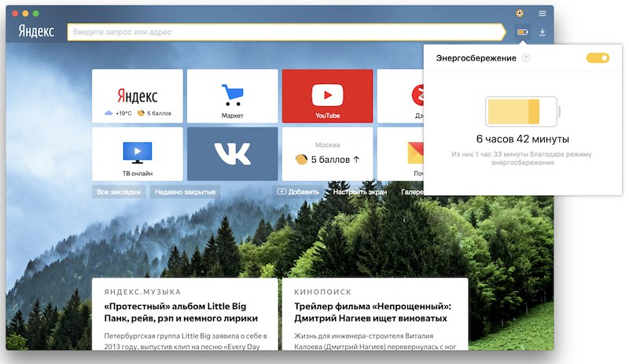The width and height of the screenshot is (629, 364).
Task: Open the Маркет shopping cart tile
Action: coord(232,96)
